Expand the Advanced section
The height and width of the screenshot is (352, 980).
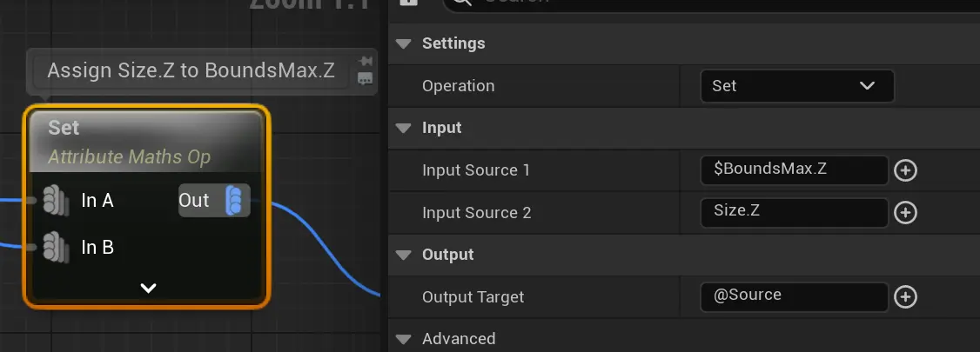tap(403, 339)
